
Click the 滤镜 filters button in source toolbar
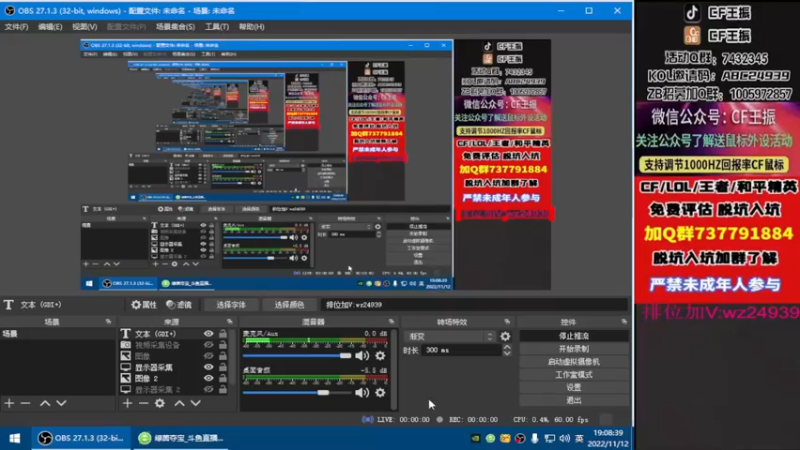point(179,305)
